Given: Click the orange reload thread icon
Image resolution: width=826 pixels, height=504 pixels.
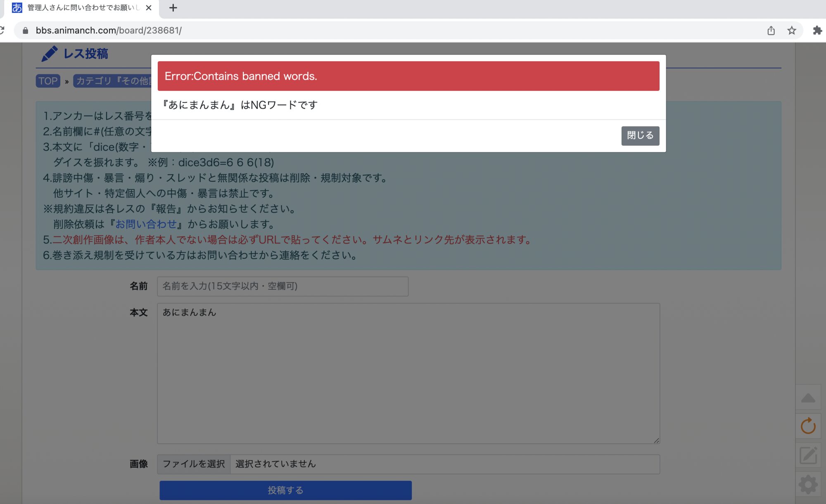Looking at the screenshot, I should (808, 426).
